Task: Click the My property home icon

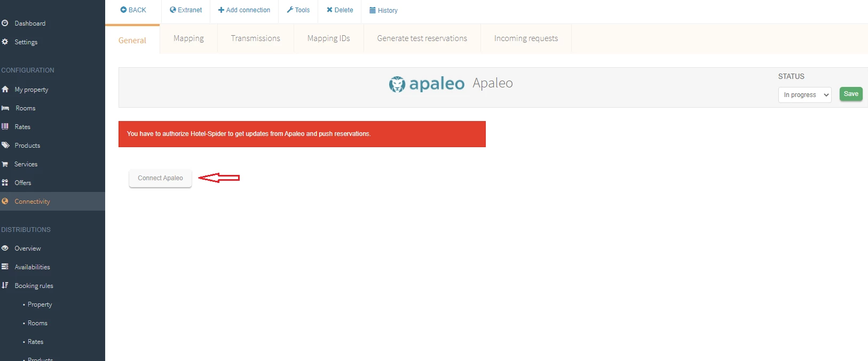Action: (x=5, y=90)
